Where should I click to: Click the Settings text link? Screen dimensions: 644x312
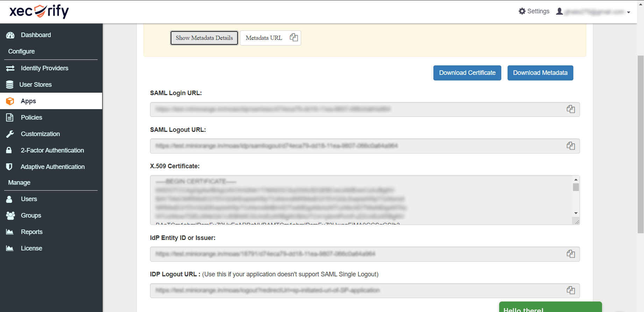coord(538,11)
